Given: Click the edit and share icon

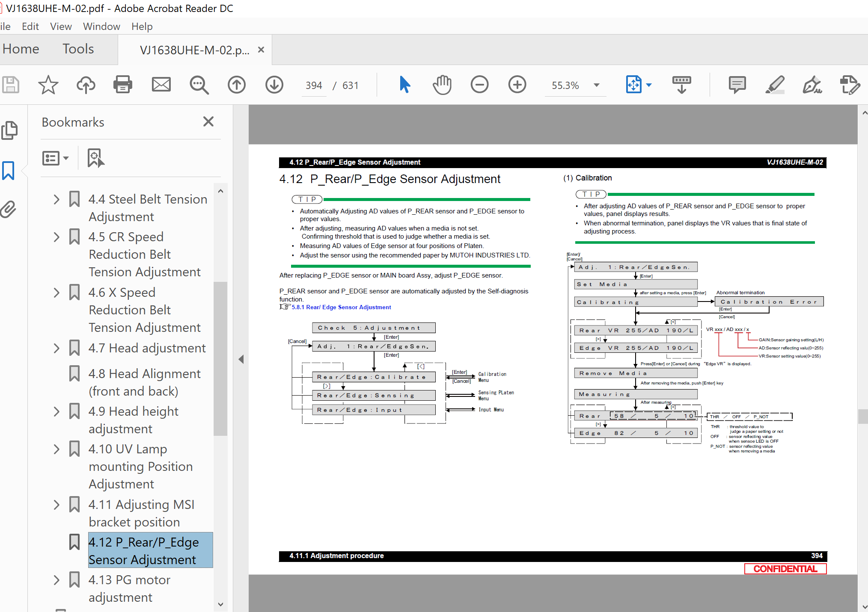Looking at the screenshot, I should (850, 85).
